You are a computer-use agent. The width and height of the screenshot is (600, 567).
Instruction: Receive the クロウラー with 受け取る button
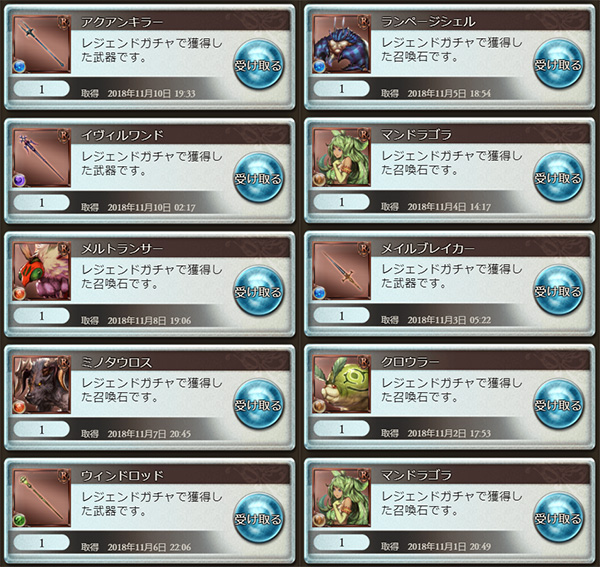click(x=559, y=404)
